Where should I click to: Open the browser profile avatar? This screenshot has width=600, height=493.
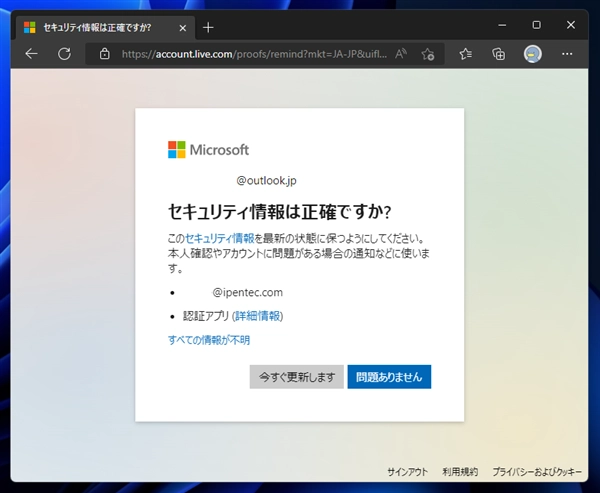pyautogui.click(x=533, y=54)
